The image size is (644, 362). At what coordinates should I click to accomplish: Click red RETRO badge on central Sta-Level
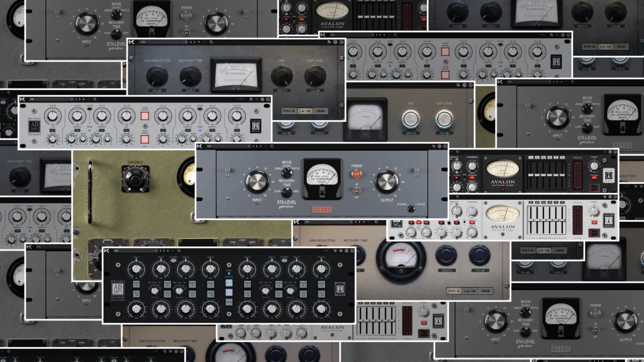321,209
